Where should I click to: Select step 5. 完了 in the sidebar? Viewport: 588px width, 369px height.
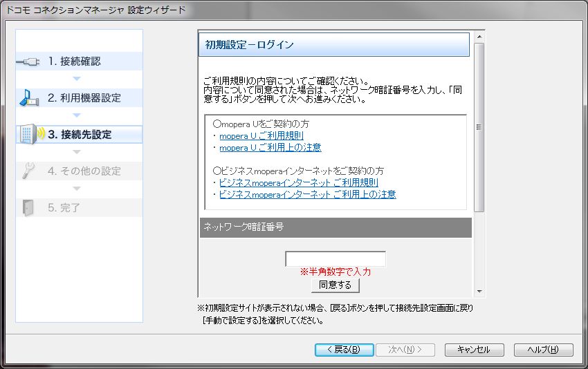click(79, 207)
